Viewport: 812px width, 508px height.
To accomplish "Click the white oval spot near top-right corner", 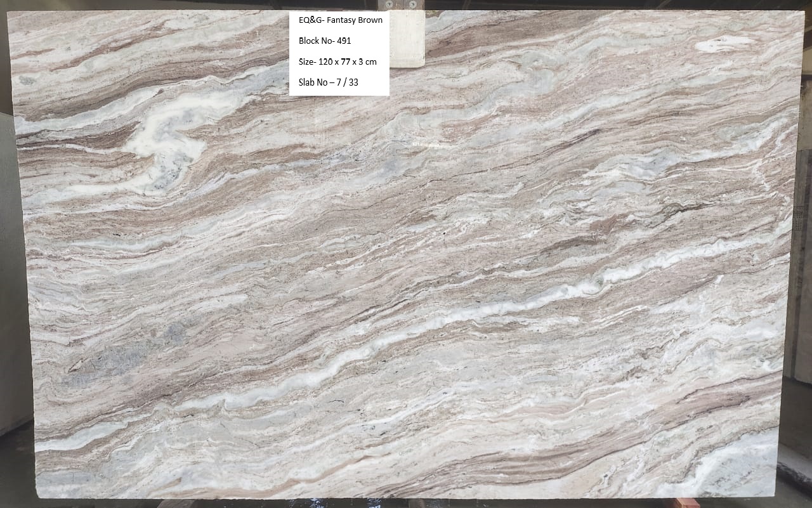I will click(723, 43).
